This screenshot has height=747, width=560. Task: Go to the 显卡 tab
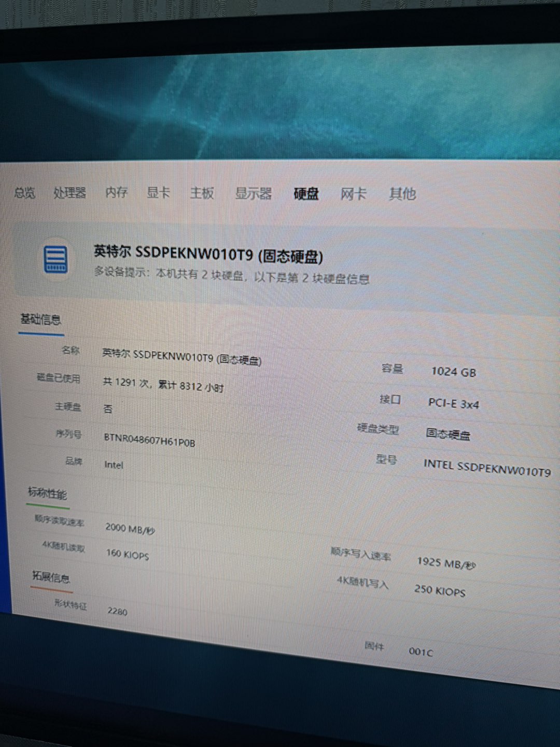point(158,192)
